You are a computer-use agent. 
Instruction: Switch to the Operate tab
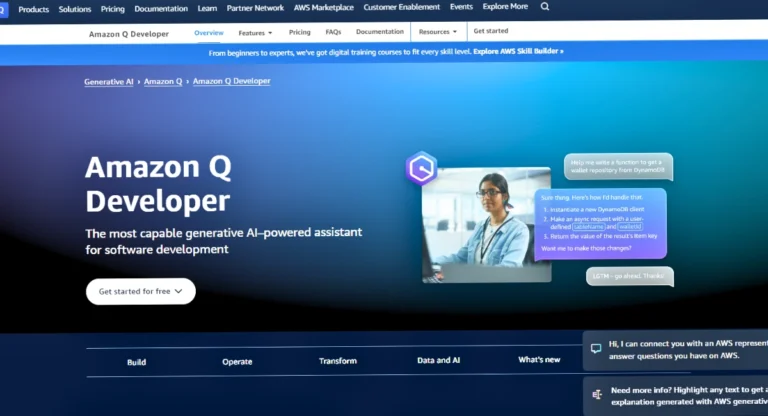[x=237, y=362]
